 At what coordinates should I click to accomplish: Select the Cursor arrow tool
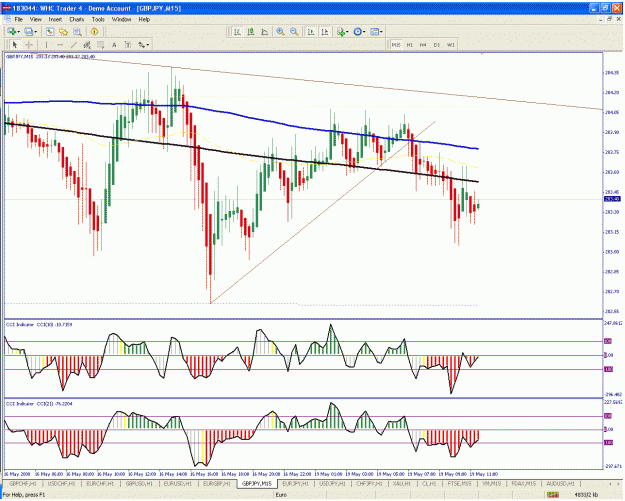tap(15, 45)
